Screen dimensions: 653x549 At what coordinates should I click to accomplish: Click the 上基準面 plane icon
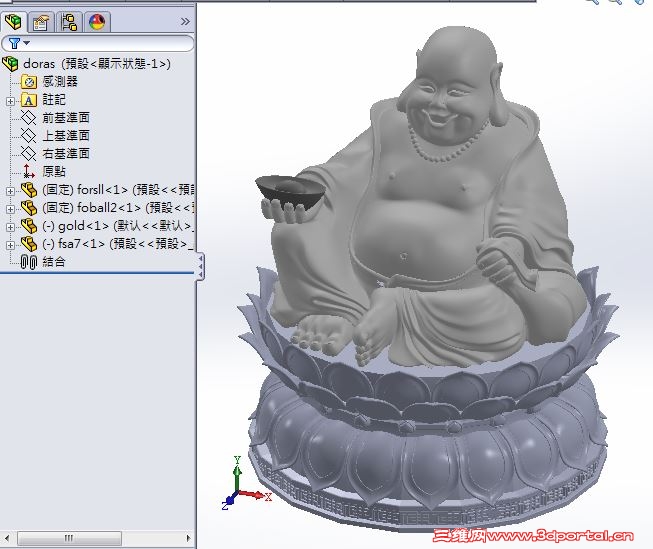[x=29, y=136]
